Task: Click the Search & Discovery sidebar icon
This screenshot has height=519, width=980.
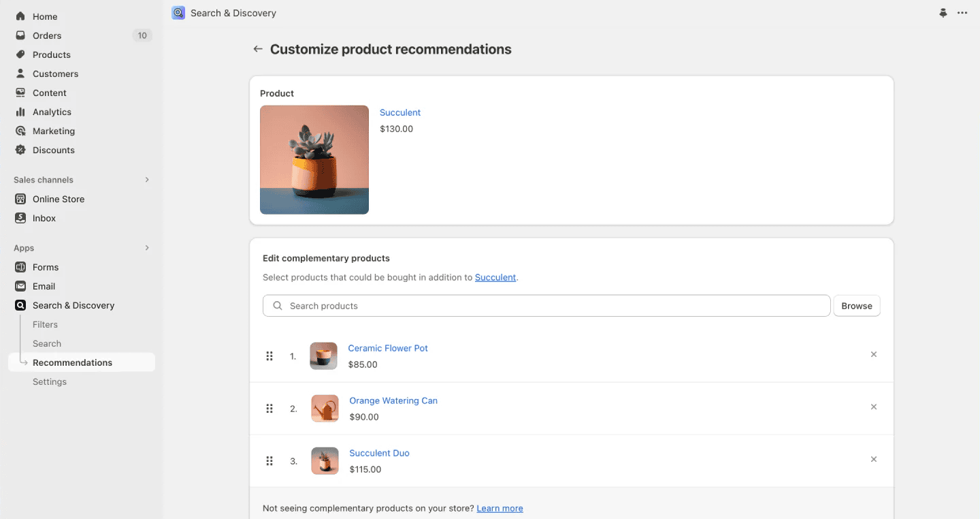Action: pyautogui.click(x=20, y=305)
